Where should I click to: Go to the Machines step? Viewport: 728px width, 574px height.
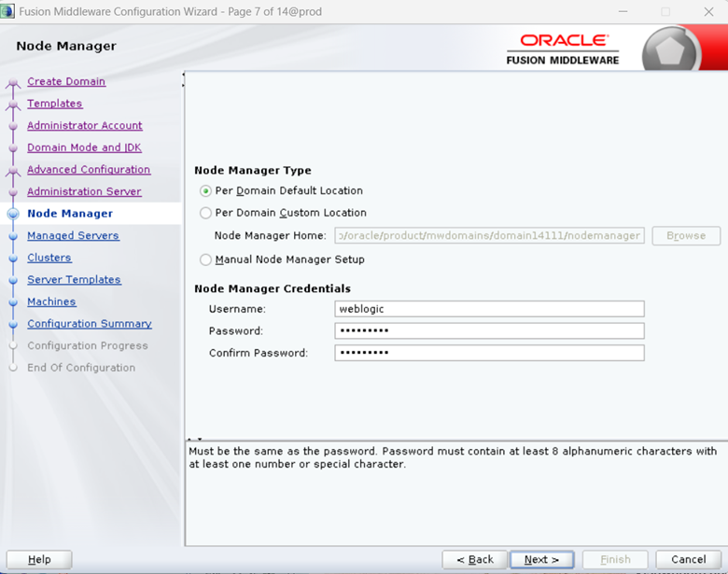point(51,301)
